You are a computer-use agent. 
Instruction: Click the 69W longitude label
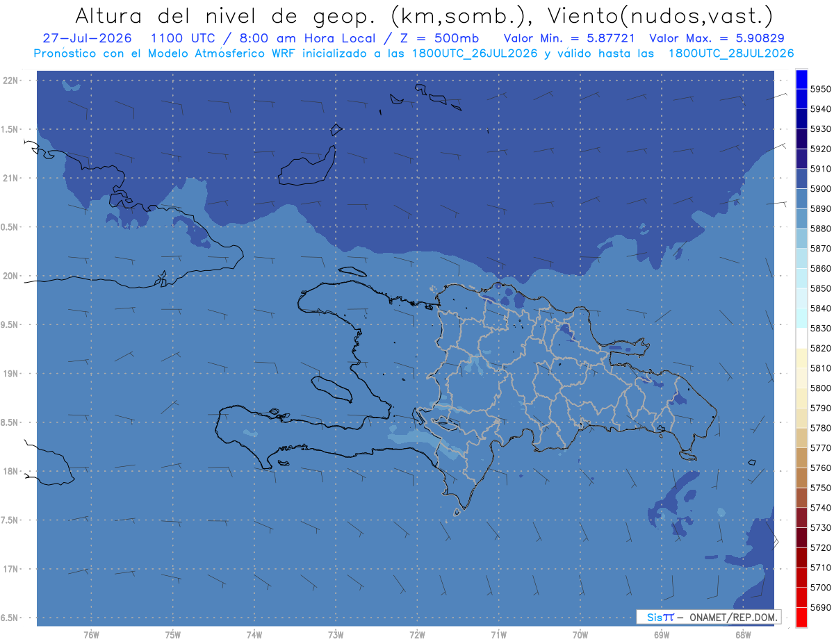662,635
